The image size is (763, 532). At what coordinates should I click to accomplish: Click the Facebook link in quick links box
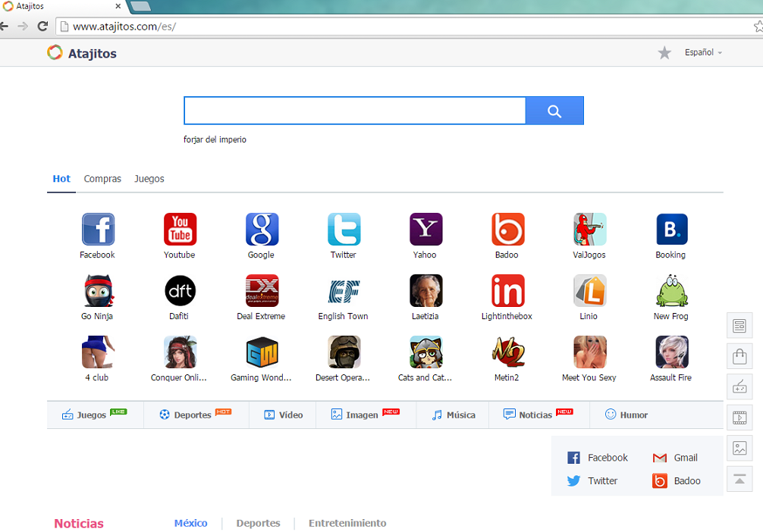(x=598, y=458)
